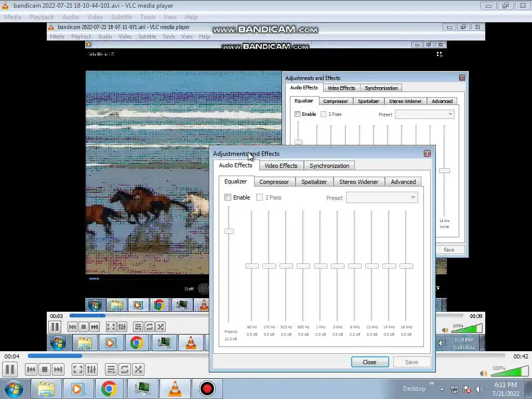This screenshot has height=399, width=532.
Task: Click Save button in background Adjustments dialog
Action: click(449, 250)
